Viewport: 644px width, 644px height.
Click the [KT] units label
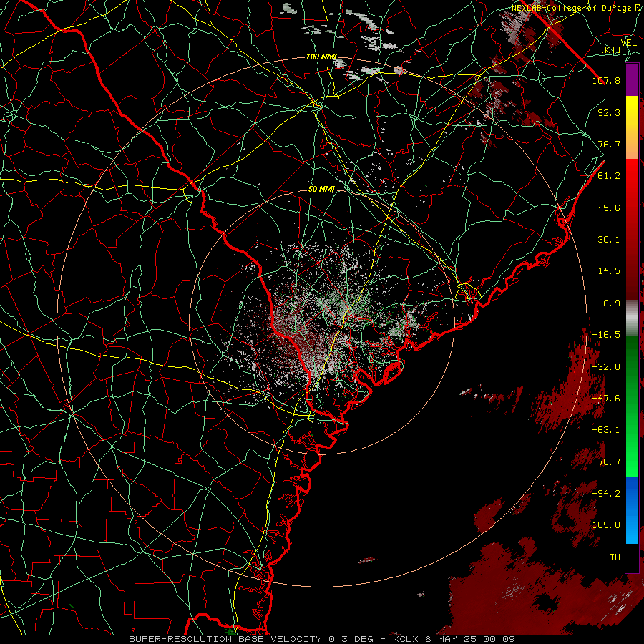point(610,49)
